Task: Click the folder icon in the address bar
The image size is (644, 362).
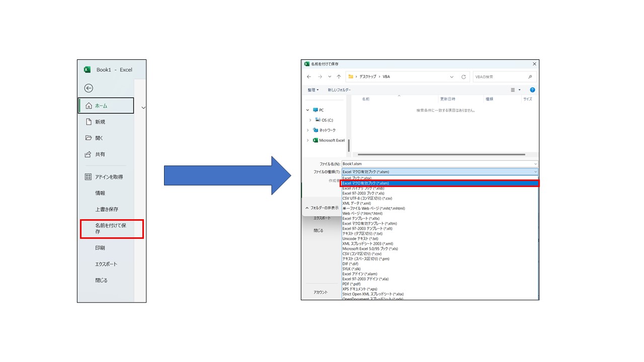Action: pos(351,77)
